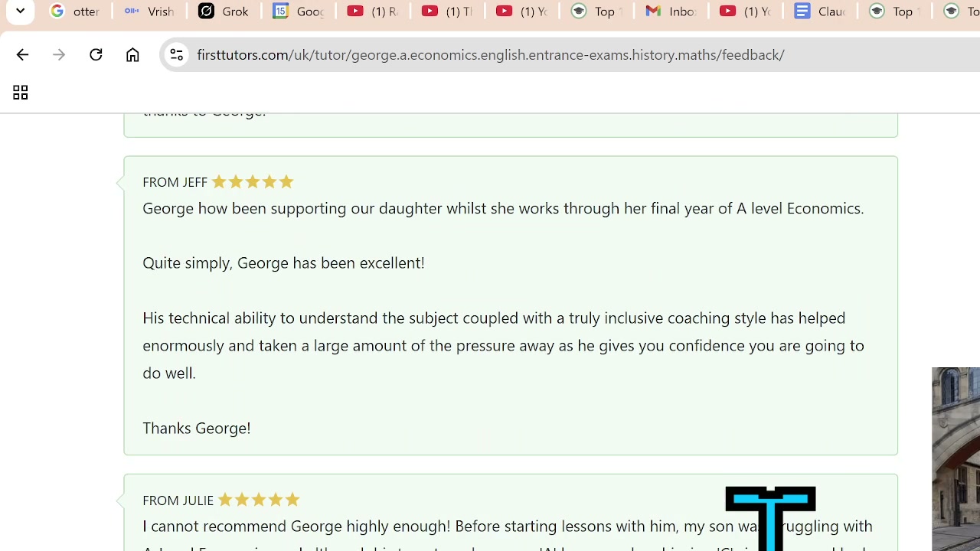Click the browser Back arrow
Viewport: 980px width, 551px height.
point(22,54)
